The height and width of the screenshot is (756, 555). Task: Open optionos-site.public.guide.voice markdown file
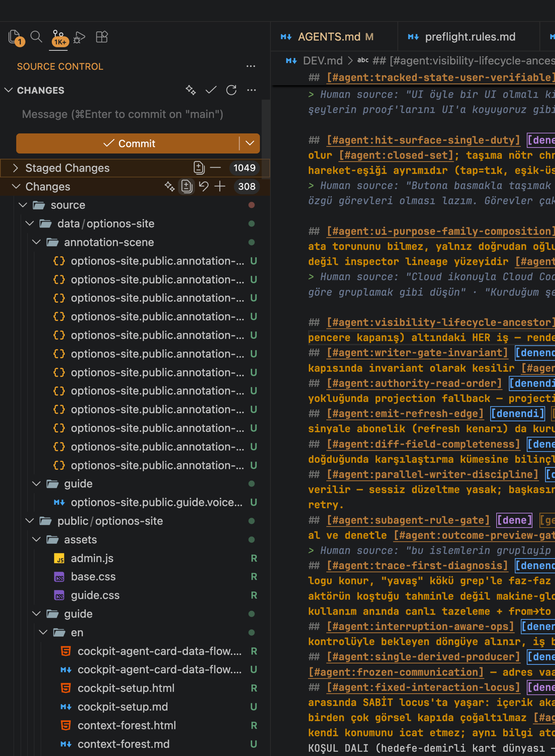[156, 502]
